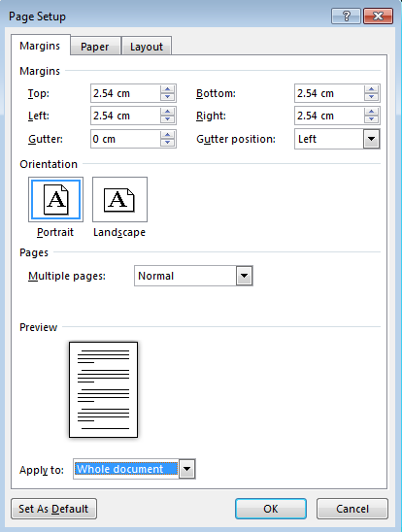Increase the Left margin with up arrow
This screenshot has width=402, height=532.
(x=167, y=112)
